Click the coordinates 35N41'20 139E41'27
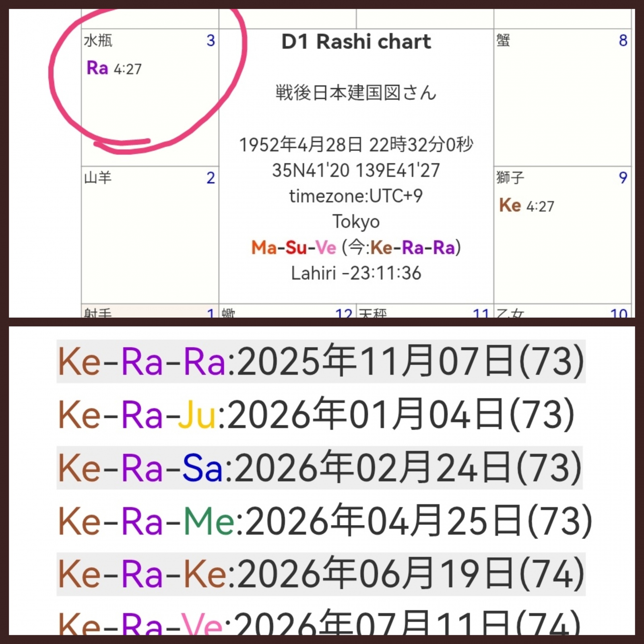The image size is (644, 644). [x=356, y=170]
